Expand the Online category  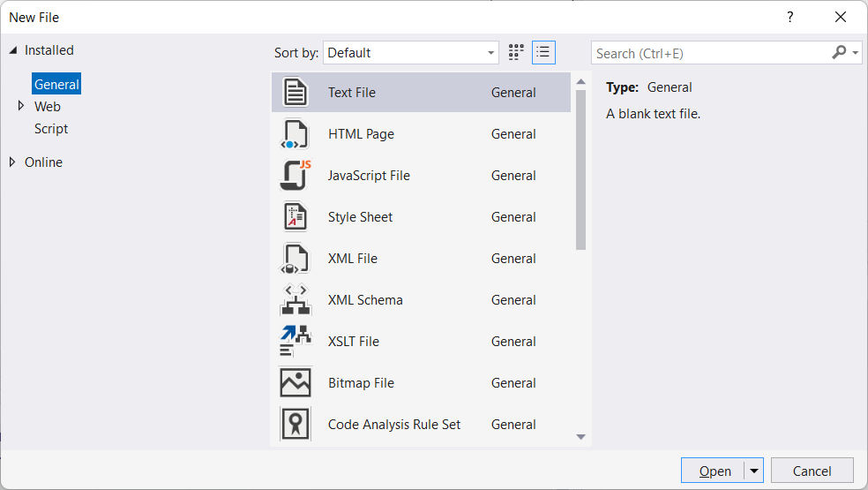(x=12, y=162)
